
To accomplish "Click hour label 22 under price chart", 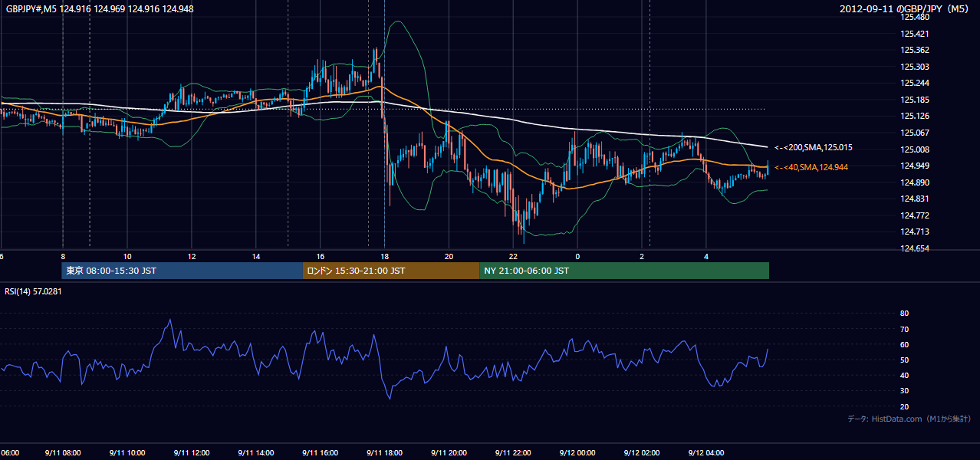I will (514, 256).
